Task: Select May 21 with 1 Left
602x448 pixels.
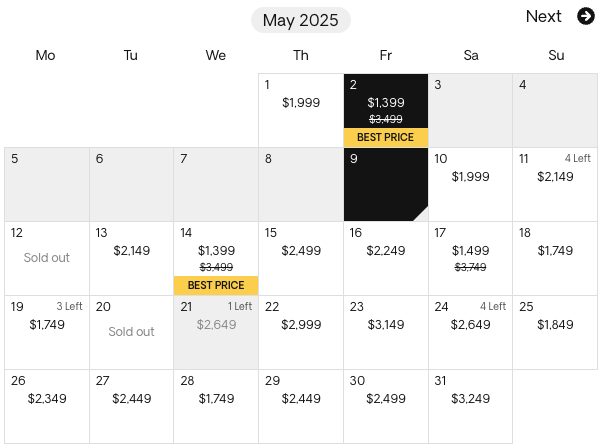Action: coord(216,332)
